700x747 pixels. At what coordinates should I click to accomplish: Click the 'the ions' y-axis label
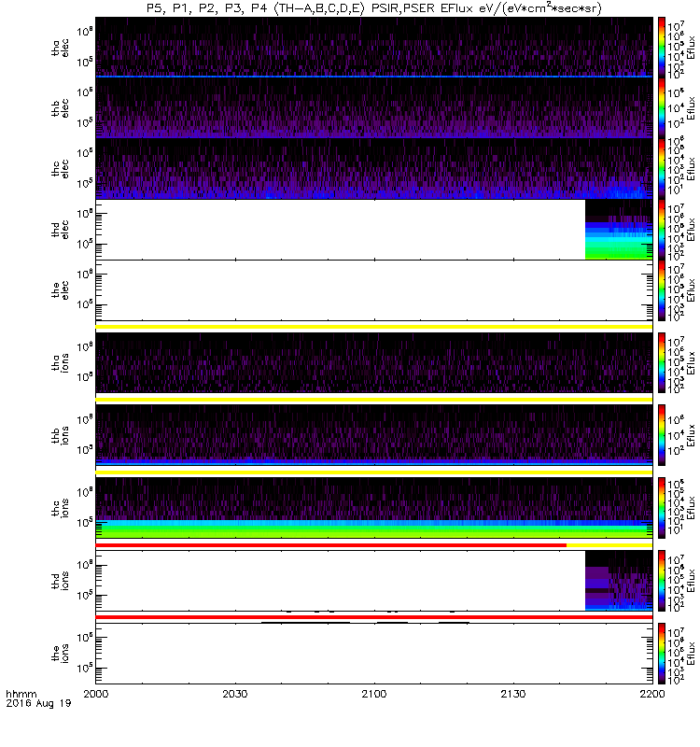(60, 653)
